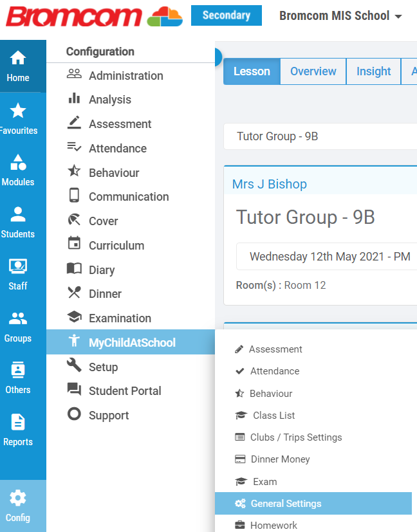Click the Dinner cutlery icon
This screenshot has width=417, height=532.
pyautogui.click(x=74, y=293)
